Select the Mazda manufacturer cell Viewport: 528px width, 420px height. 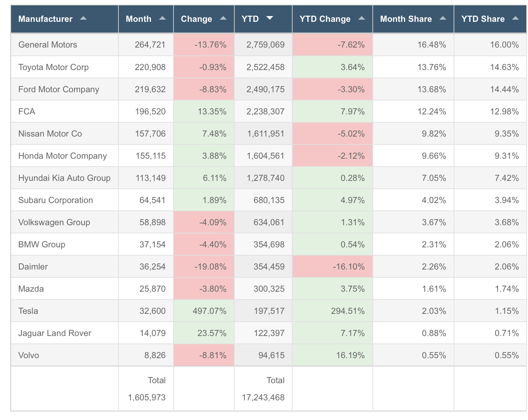pos(64,288)
